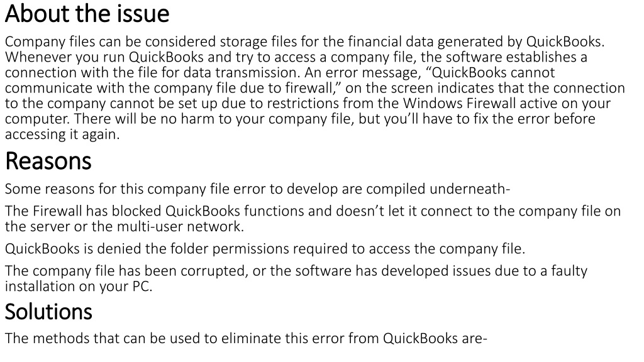Click the 'Whenever you run QuickBooks' line
This screenshot has width=644, height=362.
click(296, 57)
